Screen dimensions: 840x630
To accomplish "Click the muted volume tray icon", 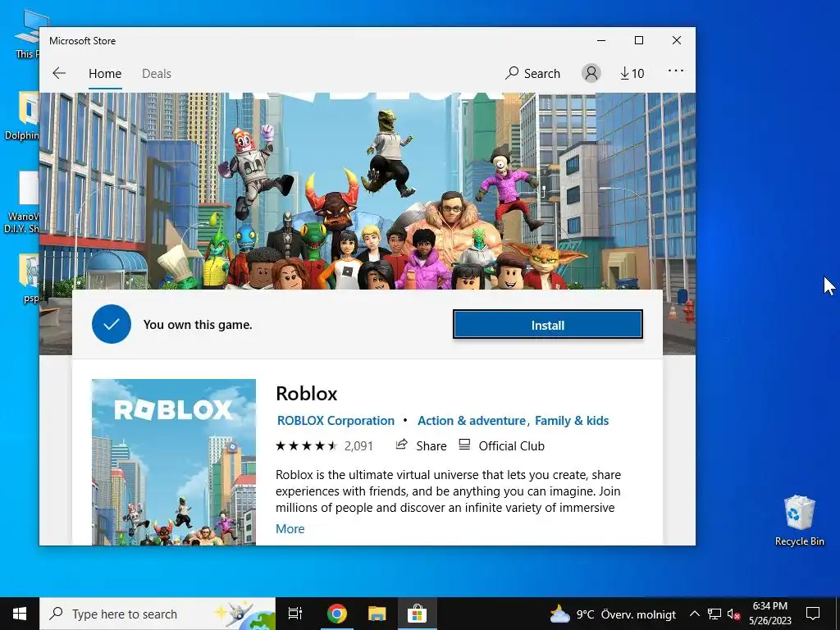I will pos(733,614).
